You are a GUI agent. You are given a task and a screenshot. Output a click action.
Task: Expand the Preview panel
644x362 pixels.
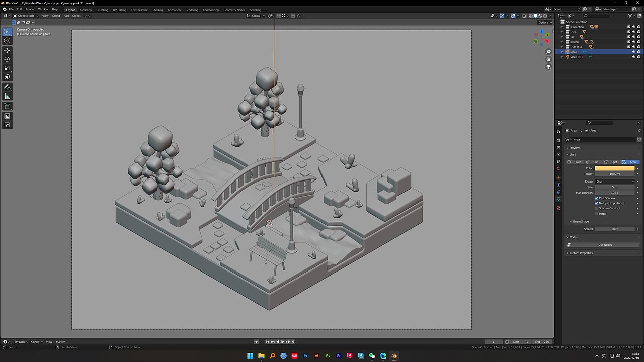click(575, 148)
